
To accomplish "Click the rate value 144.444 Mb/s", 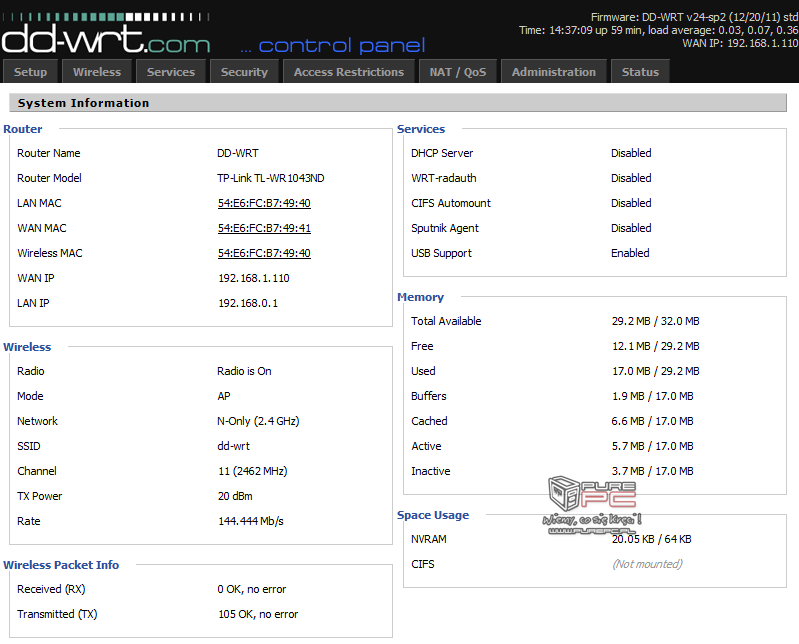I will point(251,521).
